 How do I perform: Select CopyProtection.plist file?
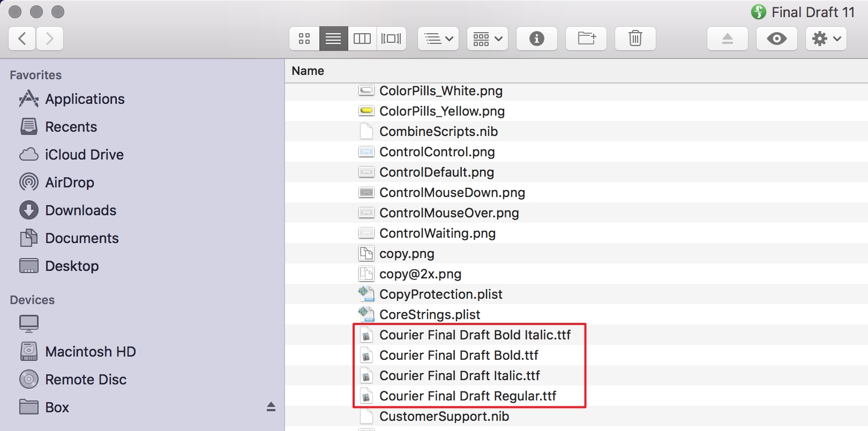tap(441, 294)
